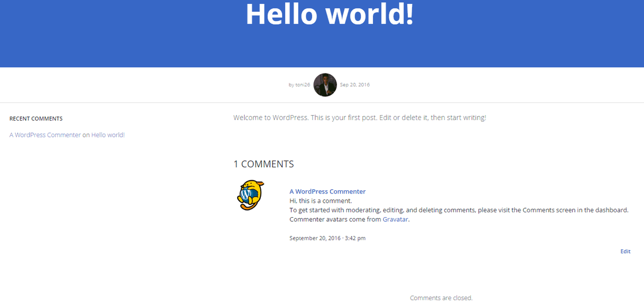Viewport: 644px width, 304px height.
Task: Click empty blue header banner area
Action: (x=107, y=38)
